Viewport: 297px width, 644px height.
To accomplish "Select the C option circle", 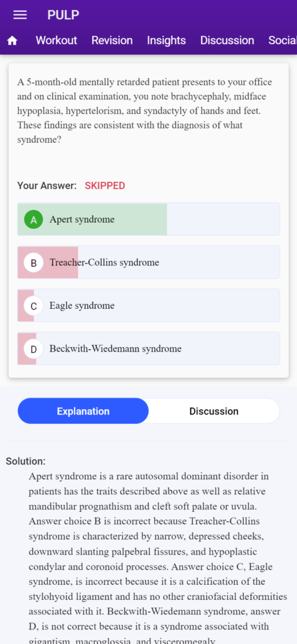I will (34, 306).
